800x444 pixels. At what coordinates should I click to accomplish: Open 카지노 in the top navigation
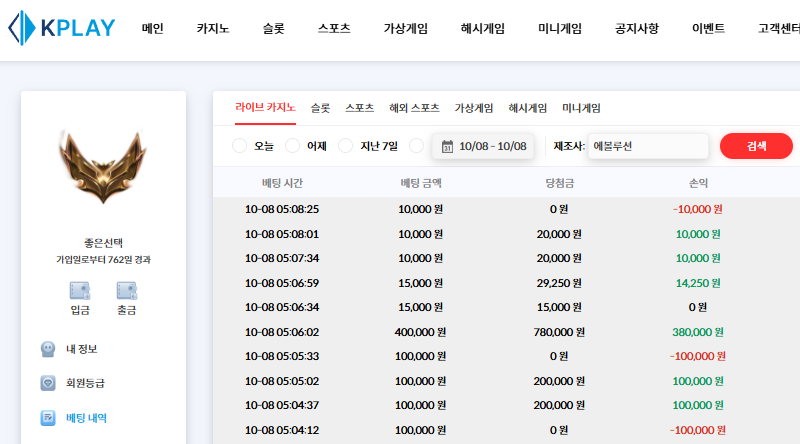[213, 29]
